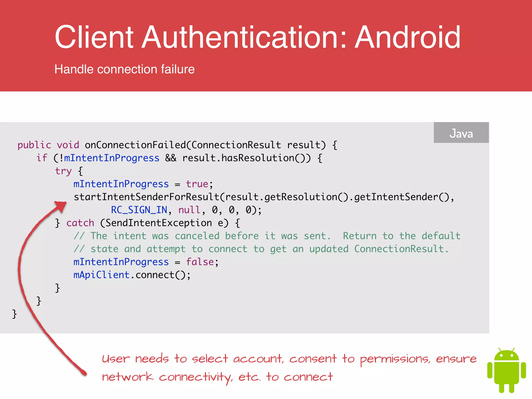Click the gray Java language label

click(461, 132)
